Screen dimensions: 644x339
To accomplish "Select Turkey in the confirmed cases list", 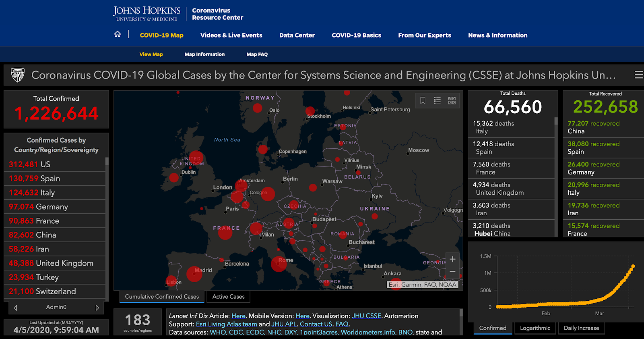I will 55,277.
